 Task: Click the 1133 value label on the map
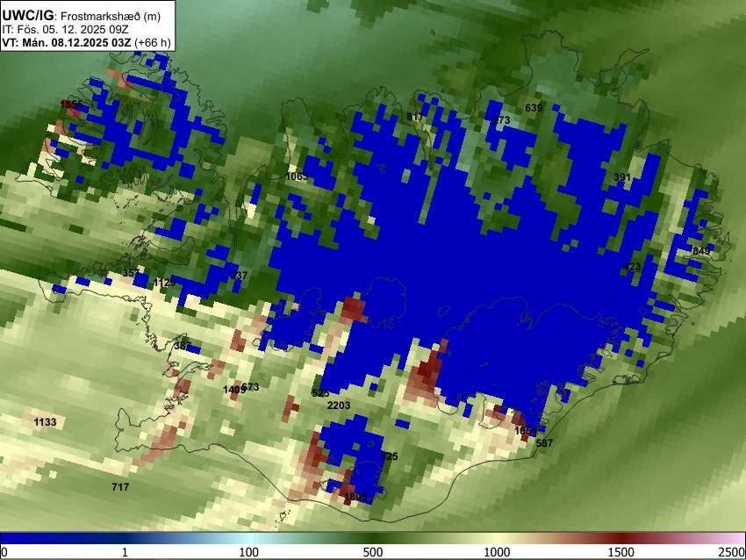point(45,422)
